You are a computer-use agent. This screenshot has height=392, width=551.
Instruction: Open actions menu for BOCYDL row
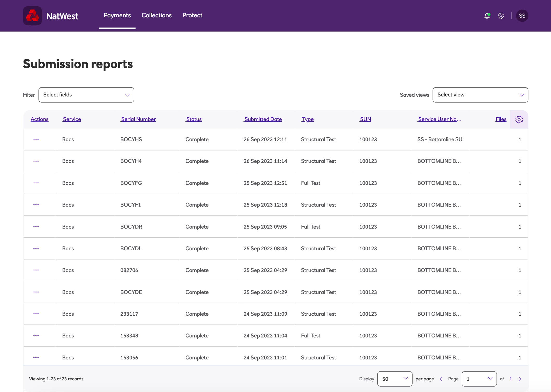point(36,248)
